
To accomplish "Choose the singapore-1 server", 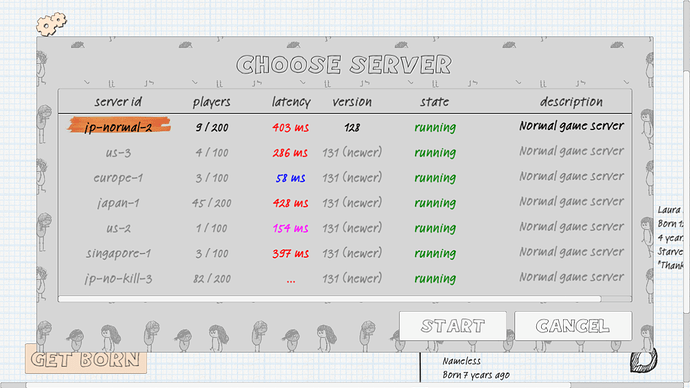I will (345, 253).
